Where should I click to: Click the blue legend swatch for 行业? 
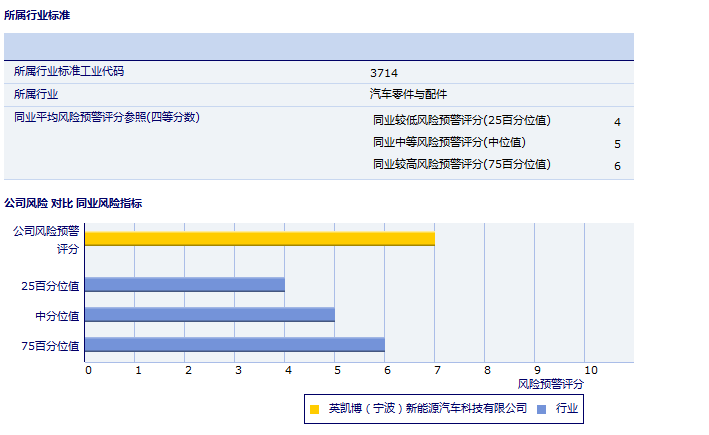pos(541,409)
